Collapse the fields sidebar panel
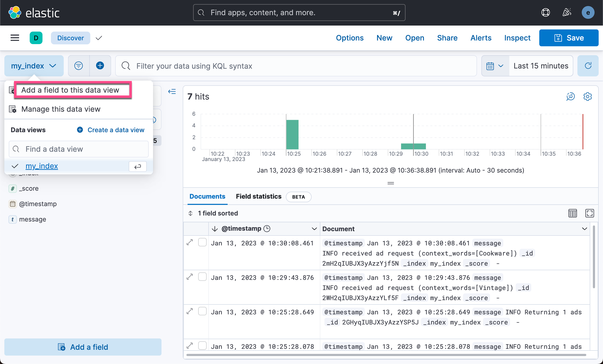 pyautogui.click(x=172, y=91)
